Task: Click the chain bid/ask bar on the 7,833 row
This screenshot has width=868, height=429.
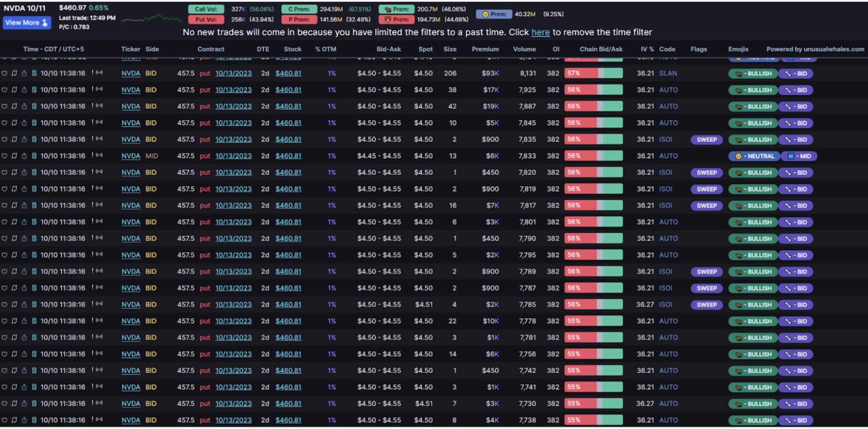Action: tap(594, 156)
